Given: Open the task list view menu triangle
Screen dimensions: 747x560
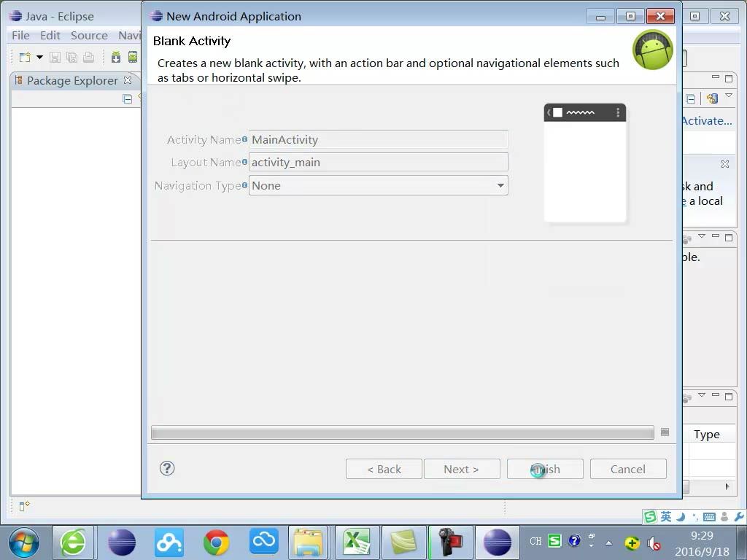Looking at the screenshot, I should click(x=729, y=96).
